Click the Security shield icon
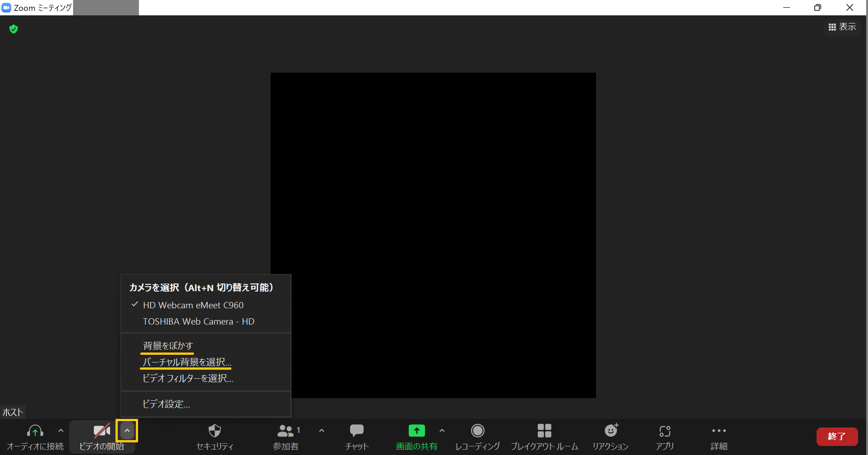868x455 pixels. point(215,431)
